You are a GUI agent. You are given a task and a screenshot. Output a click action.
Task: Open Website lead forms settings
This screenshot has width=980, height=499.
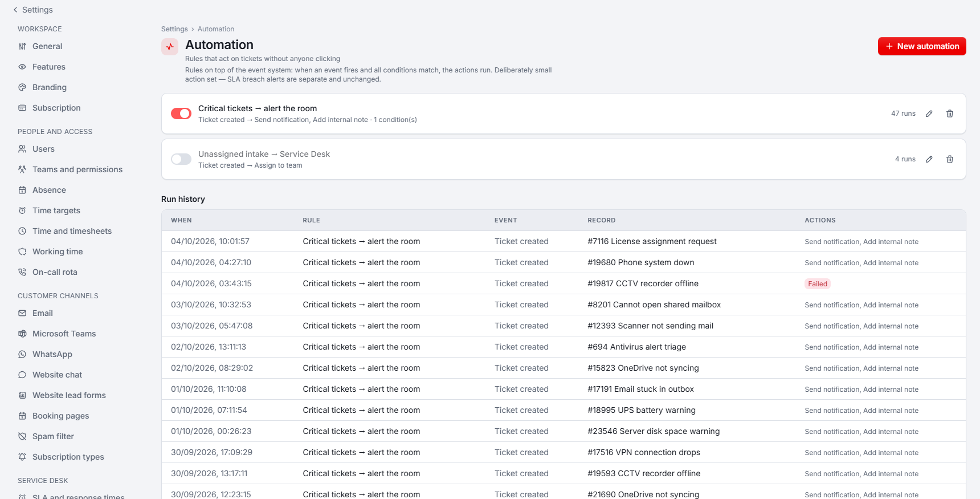[69, 395]
